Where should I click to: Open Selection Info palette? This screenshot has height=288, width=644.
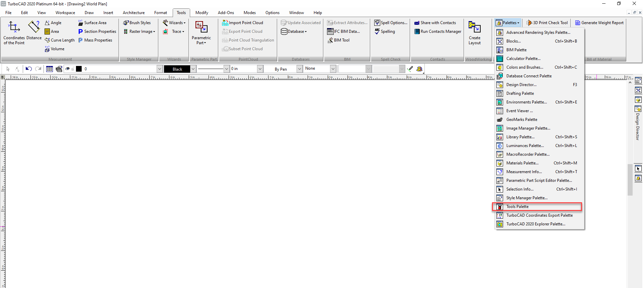tap(540, 189)
